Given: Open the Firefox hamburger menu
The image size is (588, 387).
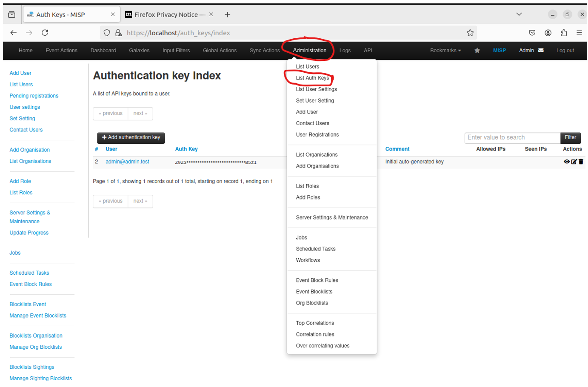Looking at the screenshot, I should point(579,33).
